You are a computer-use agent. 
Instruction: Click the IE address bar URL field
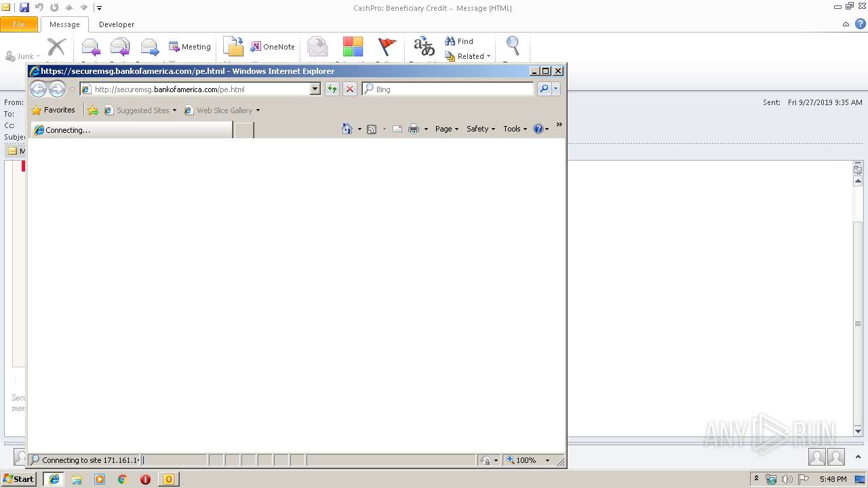pyautogui.click(x=201, y=89)
